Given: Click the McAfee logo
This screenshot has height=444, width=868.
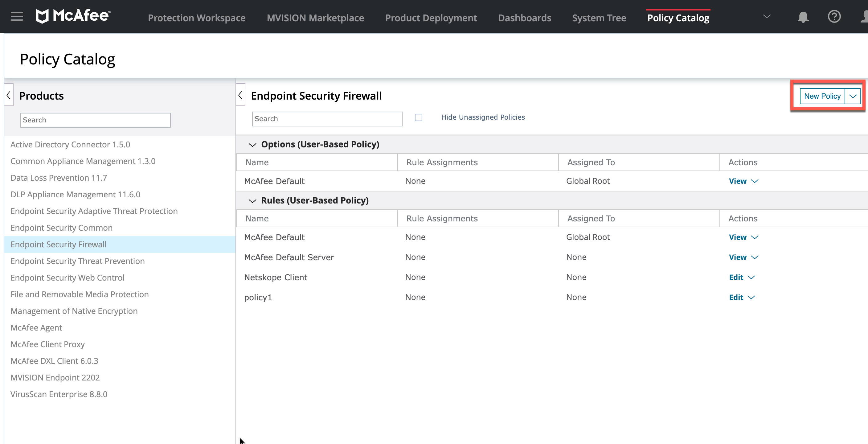Looking at the screenshot, I should tap(73, 15).
